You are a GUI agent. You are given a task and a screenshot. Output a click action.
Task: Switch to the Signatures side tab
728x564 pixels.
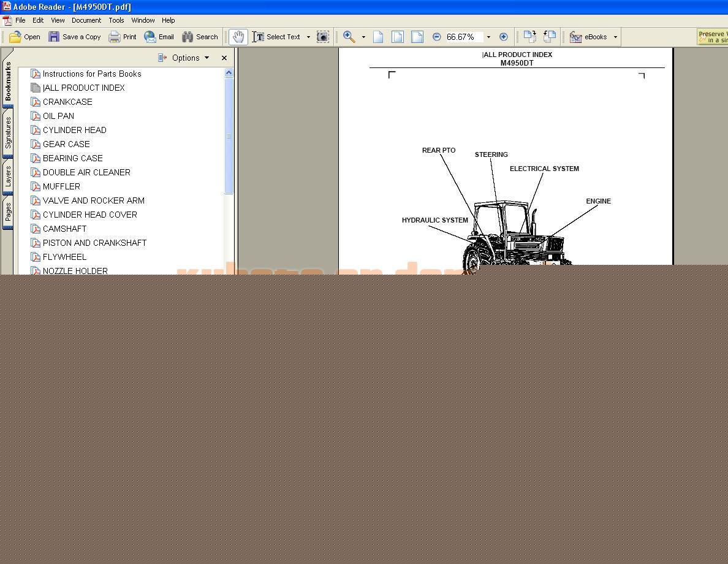coord(8,133)
